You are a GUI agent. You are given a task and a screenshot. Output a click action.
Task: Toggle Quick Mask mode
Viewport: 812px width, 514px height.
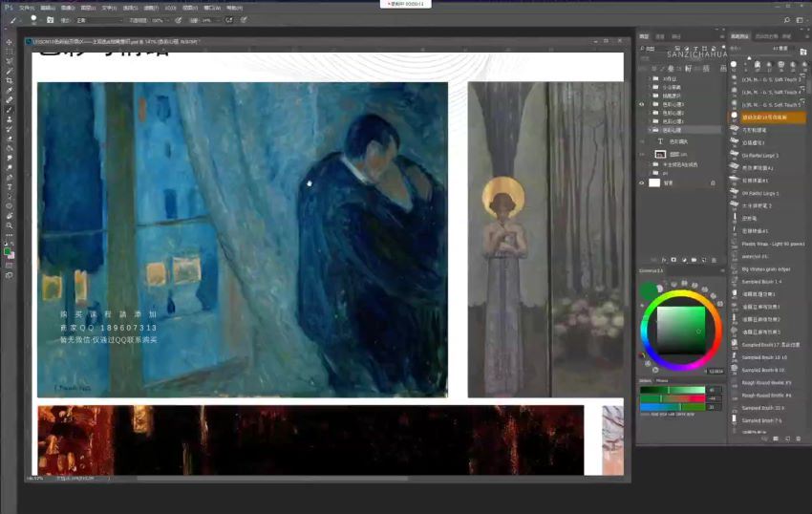(9, 266)
